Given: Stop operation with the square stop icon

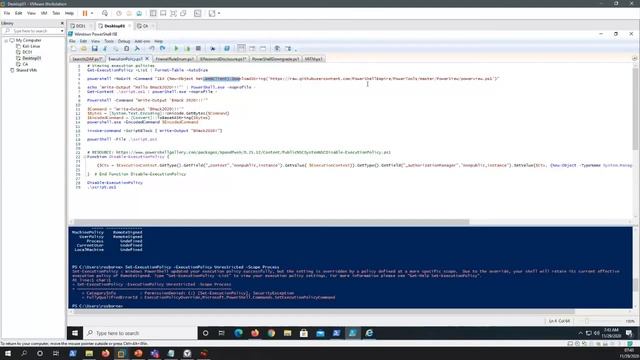Looking at the screenshot, I should tap(198, 49).
